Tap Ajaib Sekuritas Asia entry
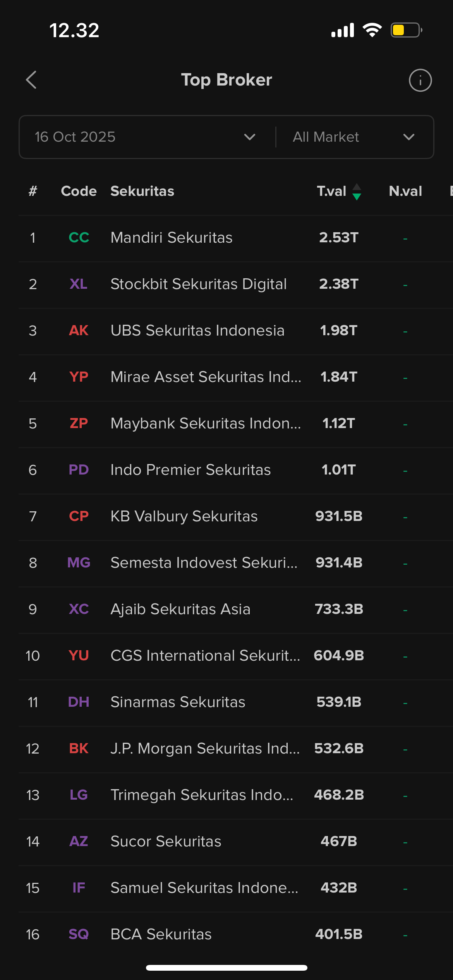 pos(180,609)
